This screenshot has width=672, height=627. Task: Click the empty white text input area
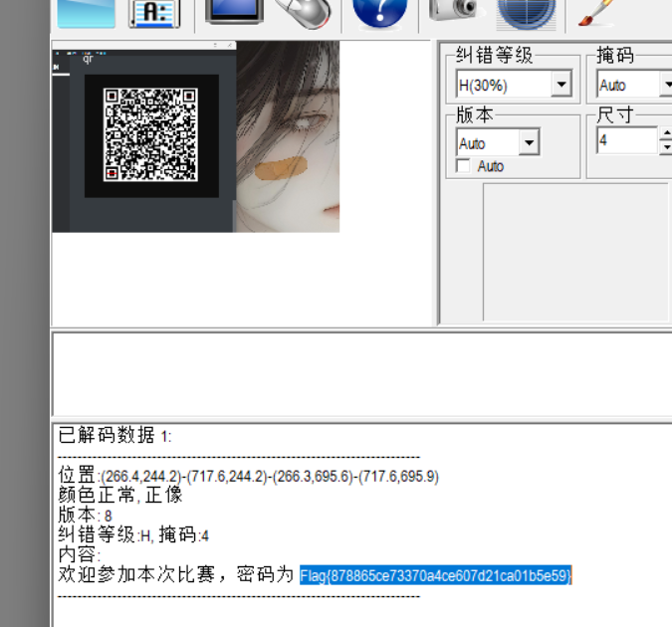[x=362, y=374]
